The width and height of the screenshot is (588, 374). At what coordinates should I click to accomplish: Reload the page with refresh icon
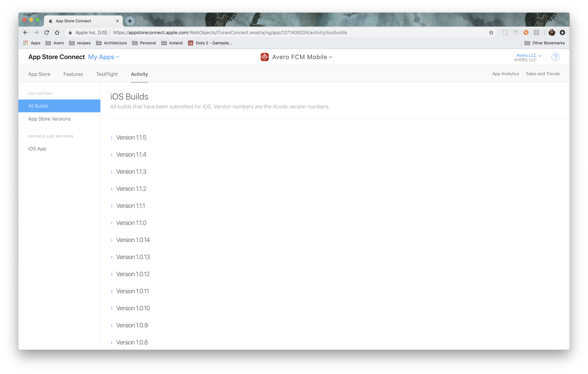point(47,33)
